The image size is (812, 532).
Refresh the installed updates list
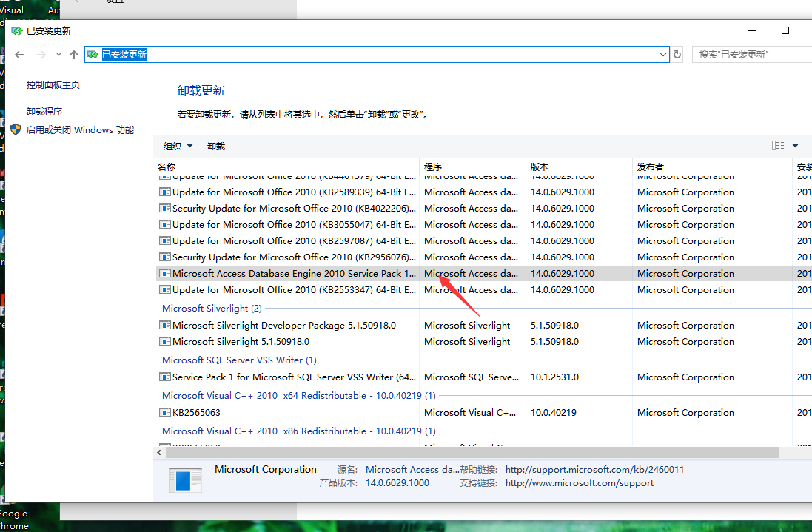coord(677,55)
